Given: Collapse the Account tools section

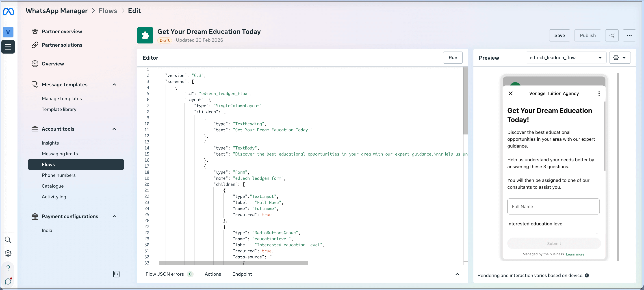Looking at the screenshot, I should (114, 129).
